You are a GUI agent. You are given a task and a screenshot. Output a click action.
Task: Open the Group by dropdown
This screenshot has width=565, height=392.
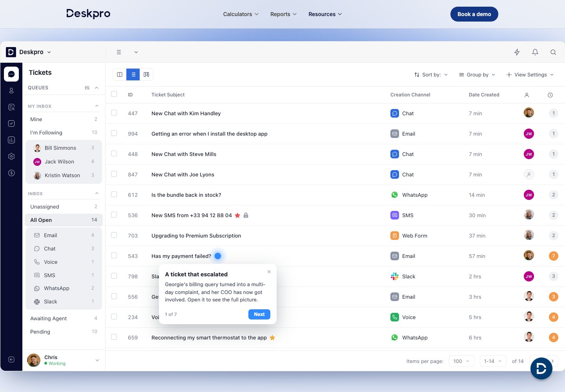477,74
